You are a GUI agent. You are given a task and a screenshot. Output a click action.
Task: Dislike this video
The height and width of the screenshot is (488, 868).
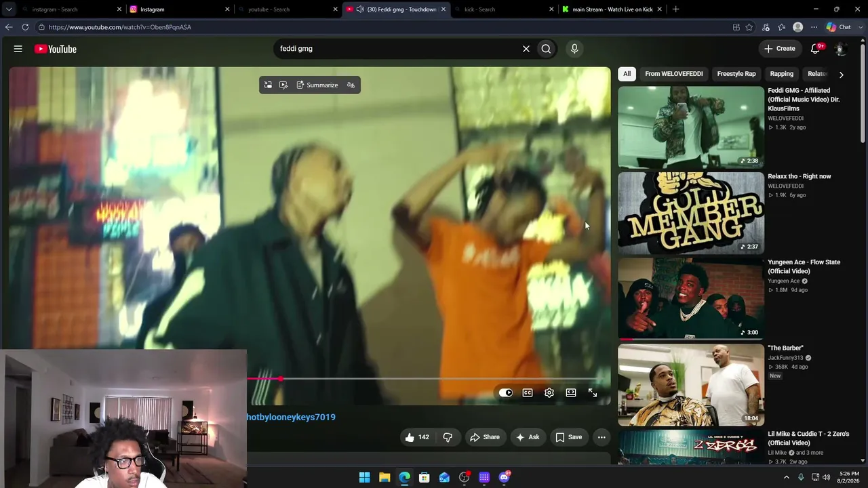click(448, 437)
